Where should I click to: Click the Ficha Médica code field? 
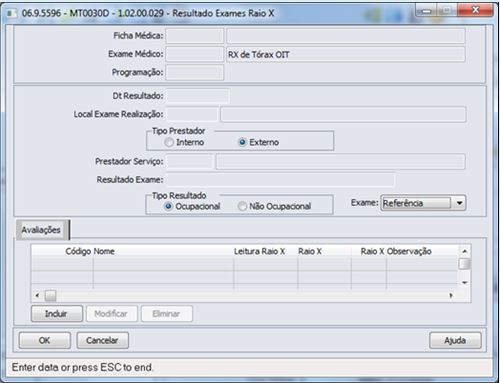(195, 36)
